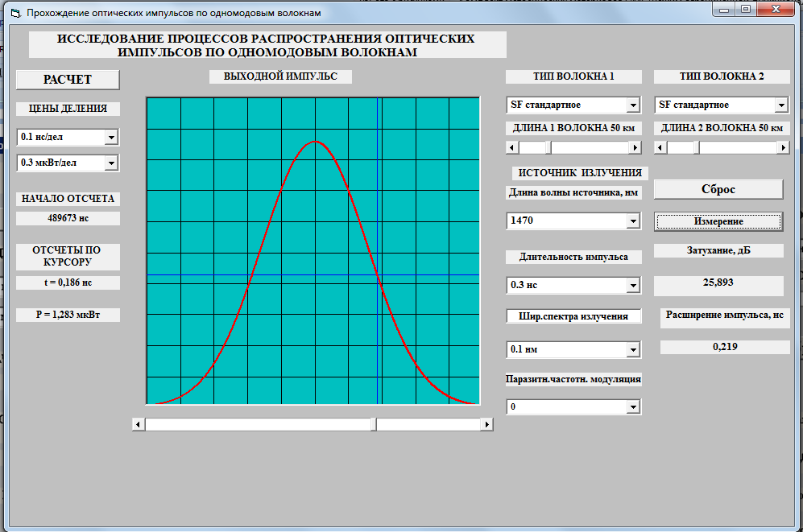Click the РАСЧЕТ button
Screen dimensions: 803x532
point(68,80)
